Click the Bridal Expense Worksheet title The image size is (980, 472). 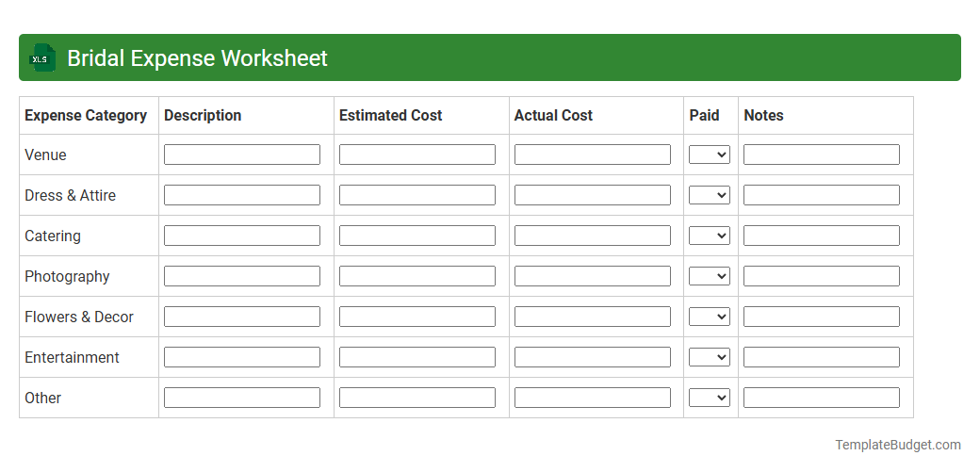click(197, 58)
